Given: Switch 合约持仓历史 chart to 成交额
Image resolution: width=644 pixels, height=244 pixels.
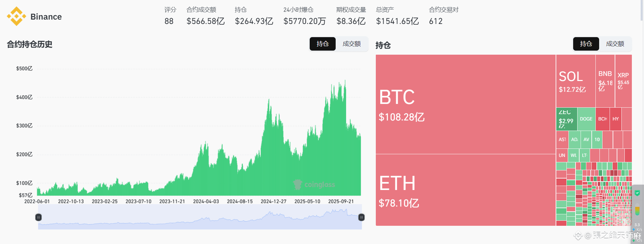Looking at the screenshot, I should point(352,44).
